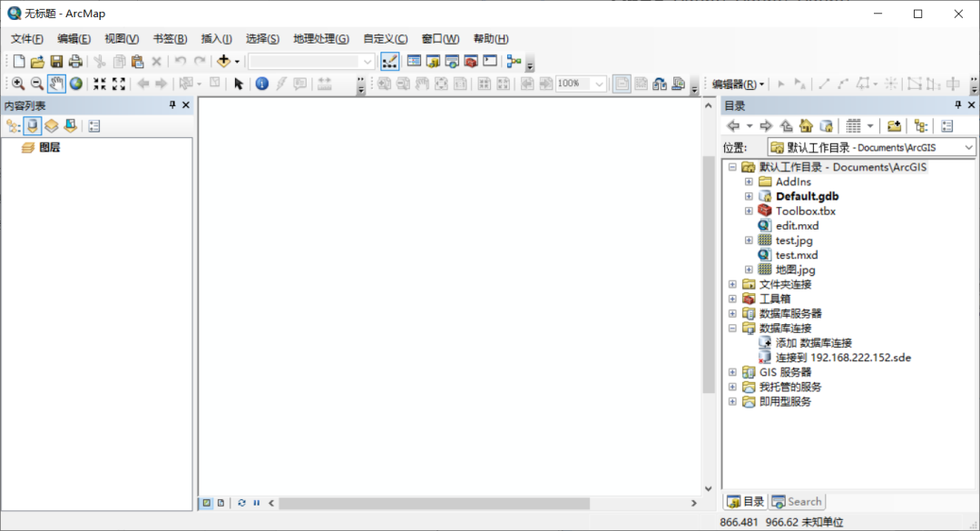Expand Toolbox.tbx node
Screen dimensions: 980x531
click(749, 211)
